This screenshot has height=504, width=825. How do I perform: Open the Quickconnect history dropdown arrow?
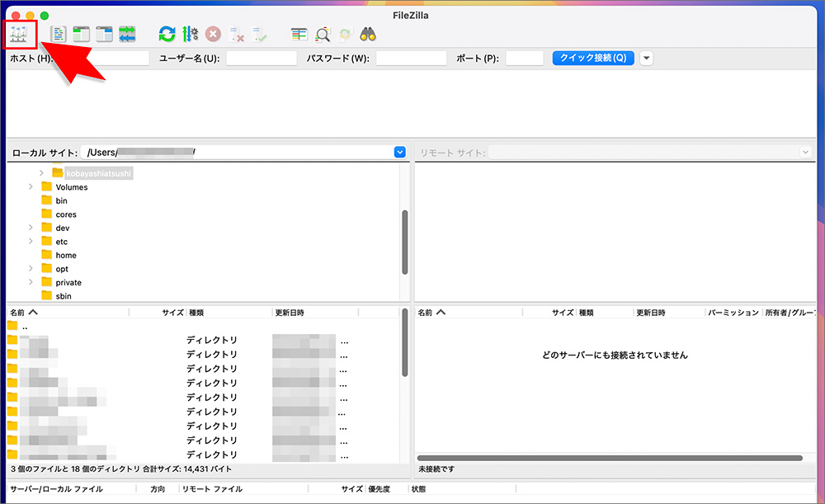click(647, 58)
